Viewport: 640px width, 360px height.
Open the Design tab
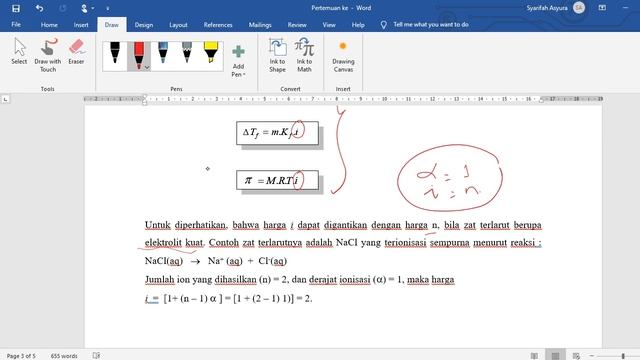(x=144, y=24)
